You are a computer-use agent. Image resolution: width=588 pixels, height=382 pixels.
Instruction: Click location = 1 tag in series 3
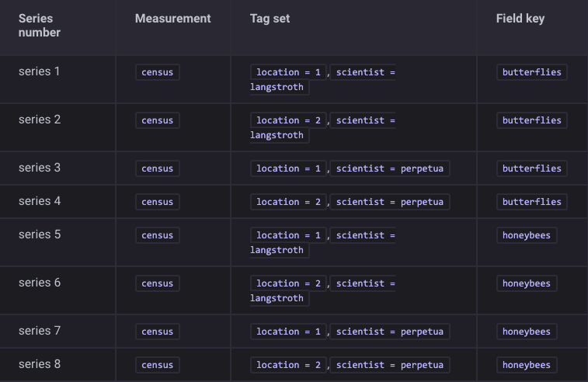pos(288,168)
